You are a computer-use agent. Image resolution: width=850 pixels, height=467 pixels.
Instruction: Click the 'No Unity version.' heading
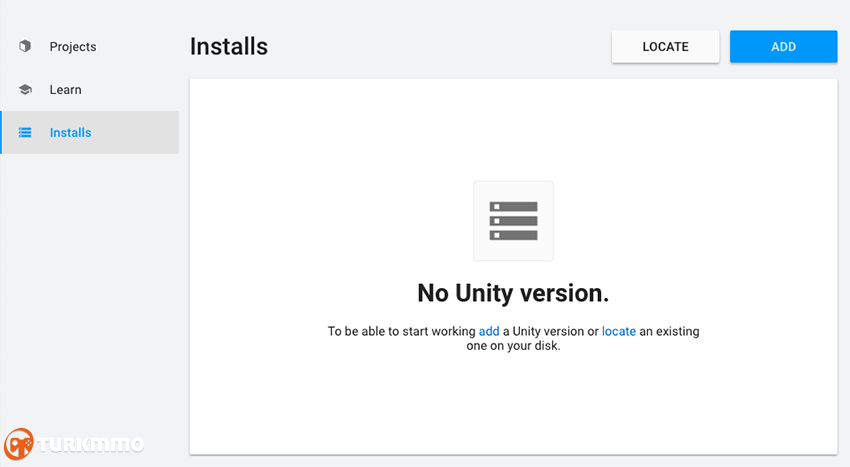click(x=513, y=293)
